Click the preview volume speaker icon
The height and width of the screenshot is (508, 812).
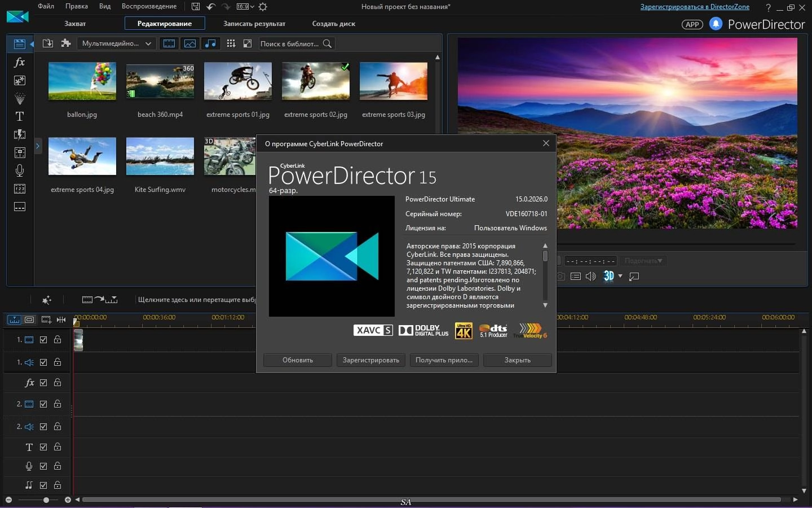[591, 276]
